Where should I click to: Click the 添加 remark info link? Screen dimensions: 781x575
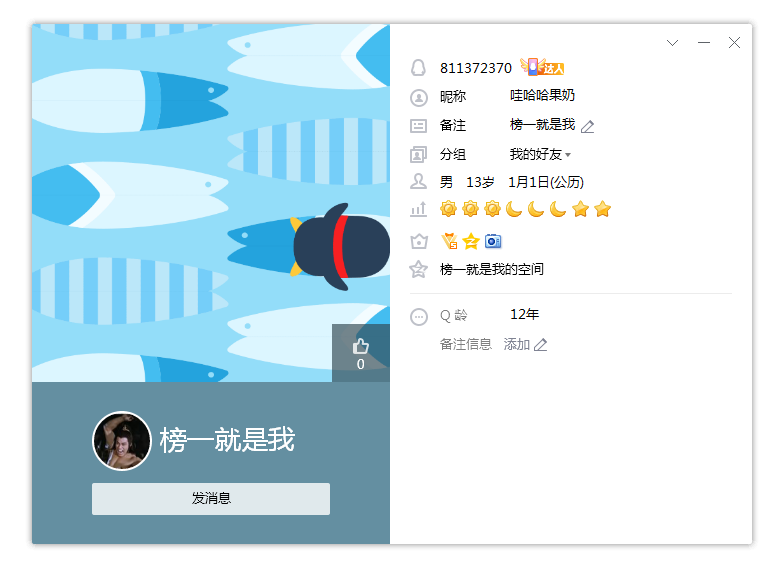point(517,344)
